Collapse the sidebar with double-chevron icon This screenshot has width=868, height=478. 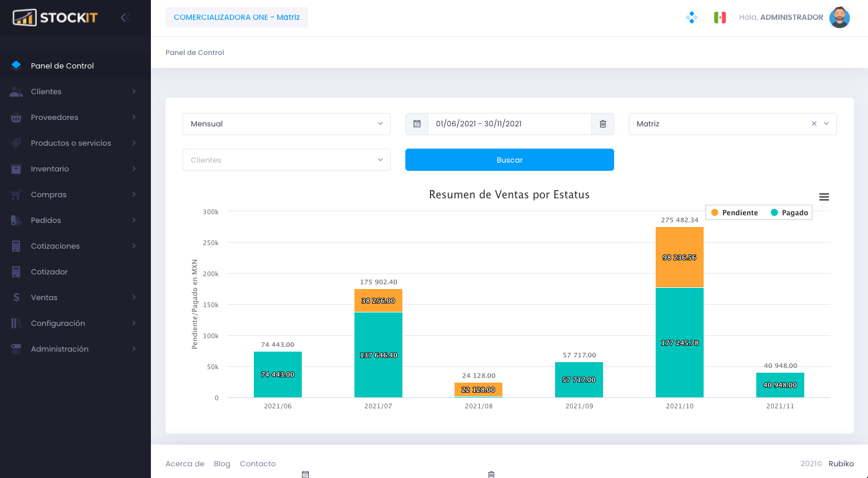click(125, 18)
